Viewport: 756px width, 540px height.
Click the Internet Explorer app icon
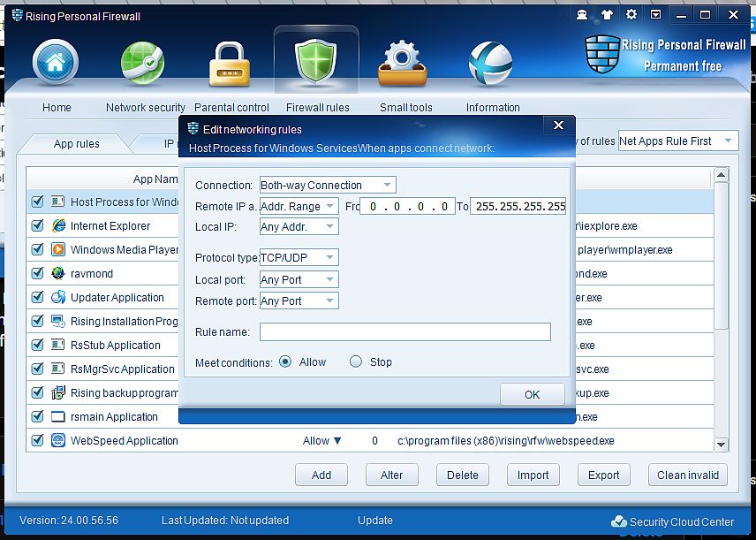(x=58, y=225)
